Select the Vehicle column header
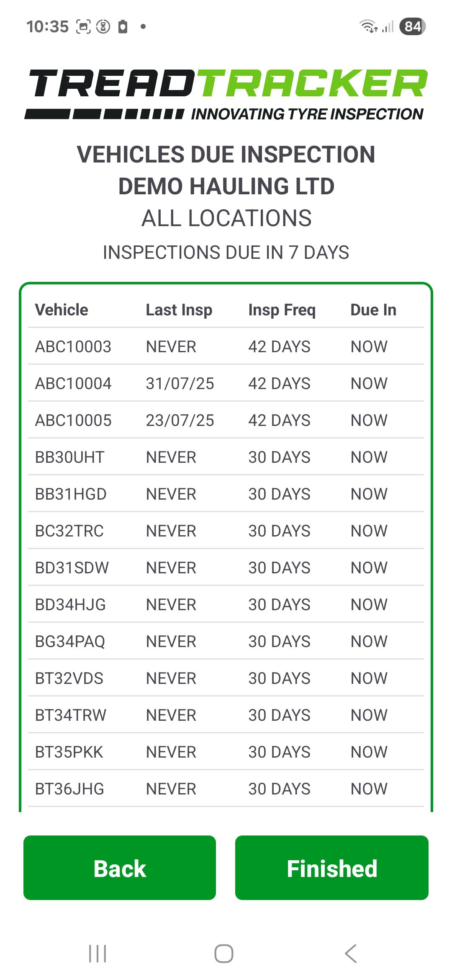Screen dimensions: 452x980 [x=62, y=310]
